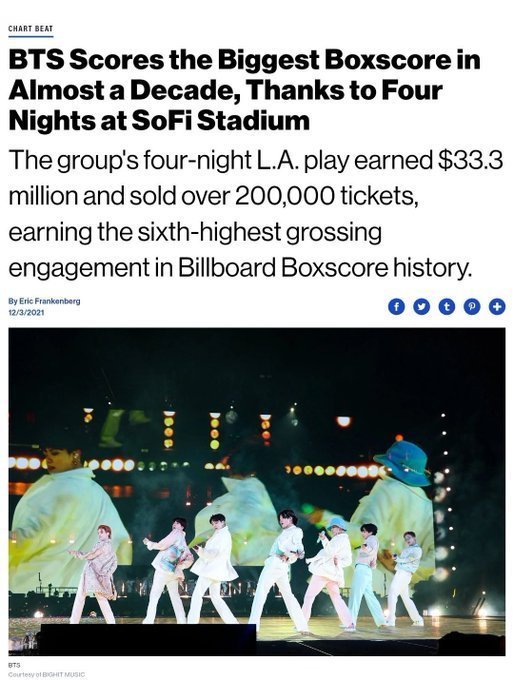Share the article on Twitter

421,307
